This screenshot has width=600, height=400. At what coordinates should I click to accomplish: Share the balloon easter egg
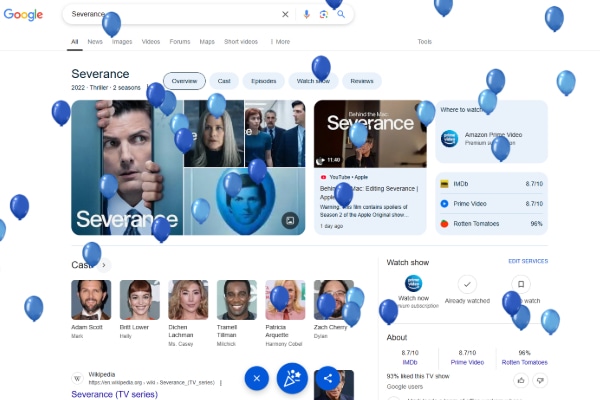(x=328, y=378)
